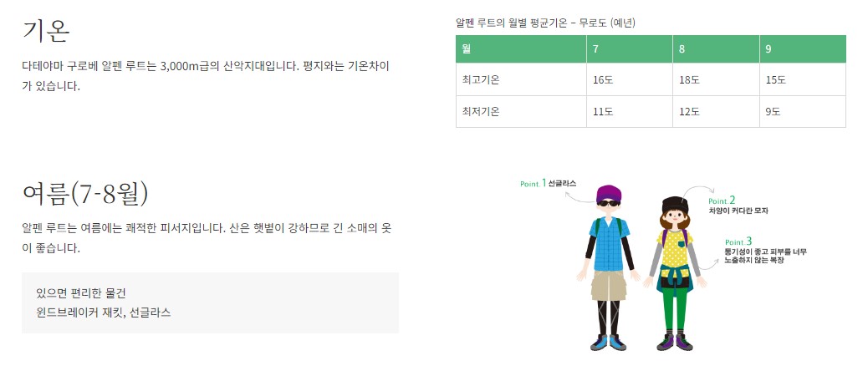Select the month 9 column header
The width and height of the screenshot is (868, 366).
803,48
